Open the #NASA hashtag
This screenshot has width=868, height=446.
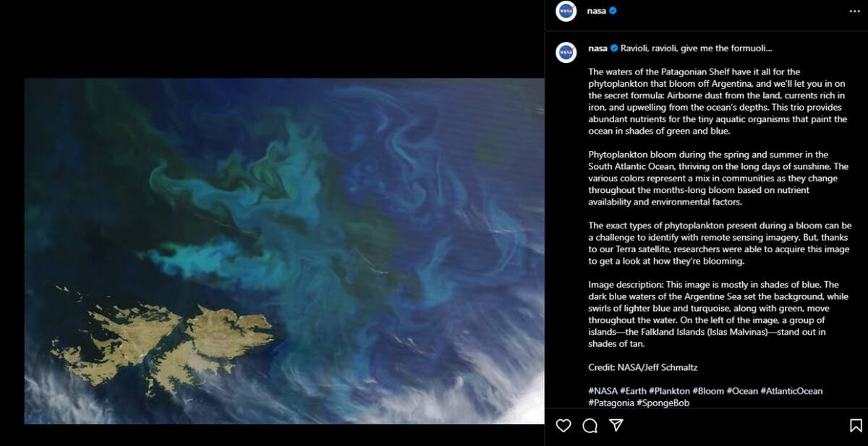point(602,391)
